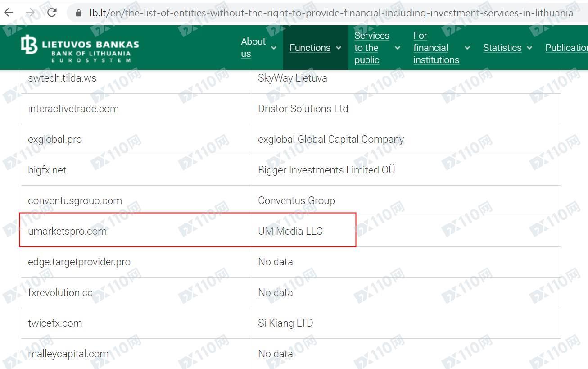The width and height of the screenshot is (588, 369).
Task: Expand the Statistics chevron
Action: click(529, 48)
